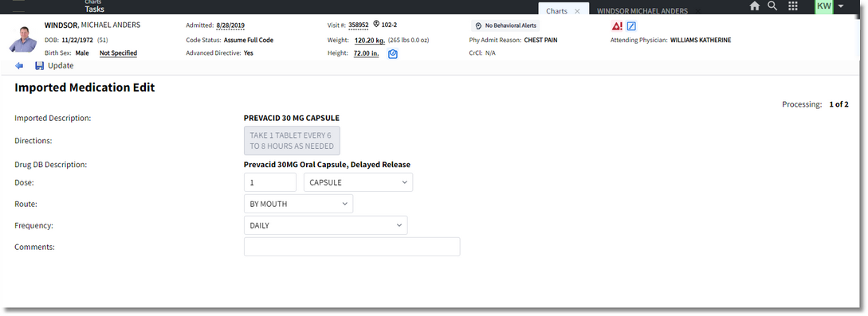The height and width of the screenshot is (316, 868).
Task: Click Advanced Directive Yes value
Action: click(249, 53)
